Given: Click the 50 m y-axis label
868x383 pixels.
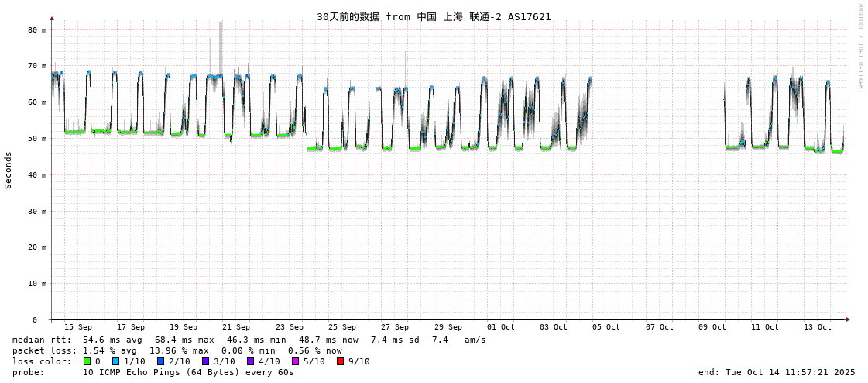Looking at the screenshot, I should click(37, 138).
